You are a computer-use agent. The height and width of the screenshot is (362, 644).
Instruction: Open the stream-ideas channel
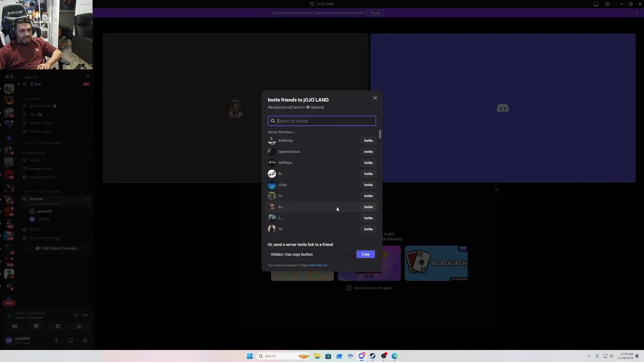pyautogui.click(x=55, y=123)
